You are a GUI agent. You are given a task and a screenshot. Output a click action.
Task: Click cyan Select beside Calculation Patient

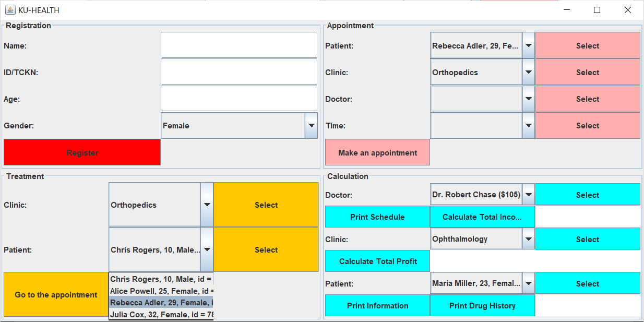click(x=588, y=283)
